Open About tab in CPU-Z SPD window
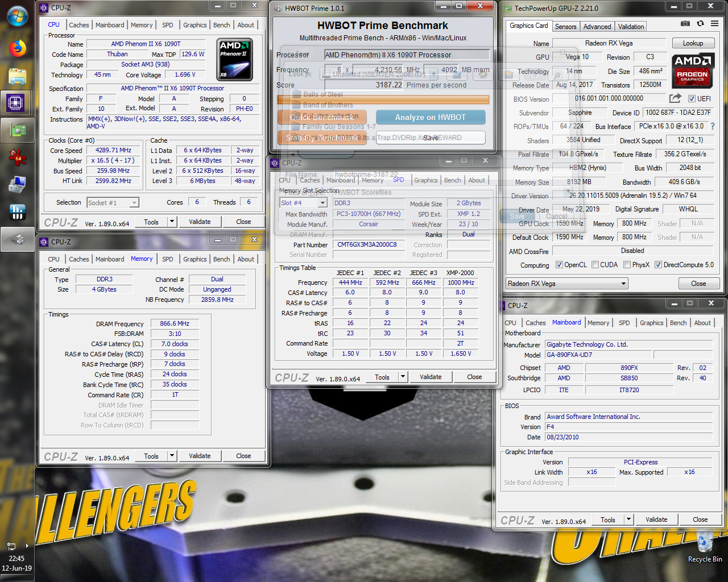Image resolution: width=728 pixels, height=582 pixels. tap(477, 180)
